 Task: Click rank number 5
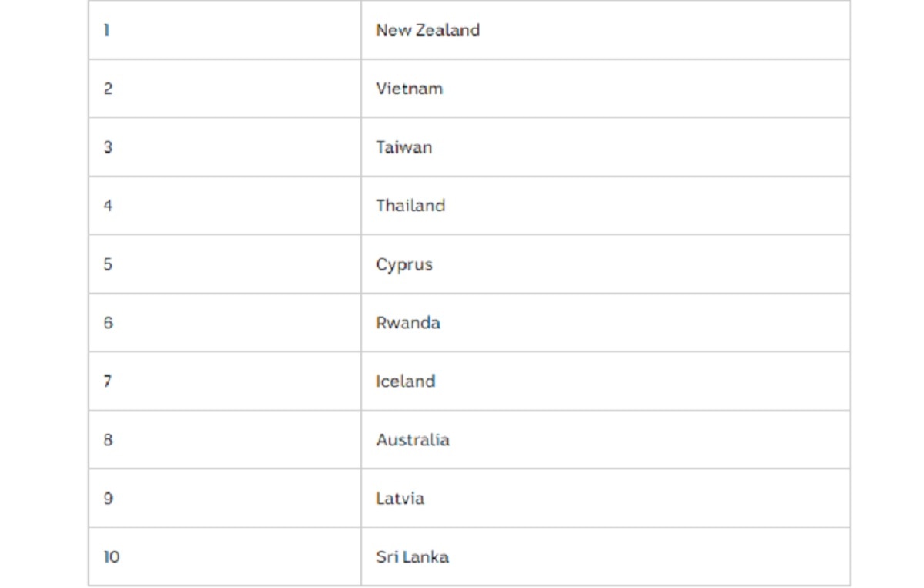(108, 264)
